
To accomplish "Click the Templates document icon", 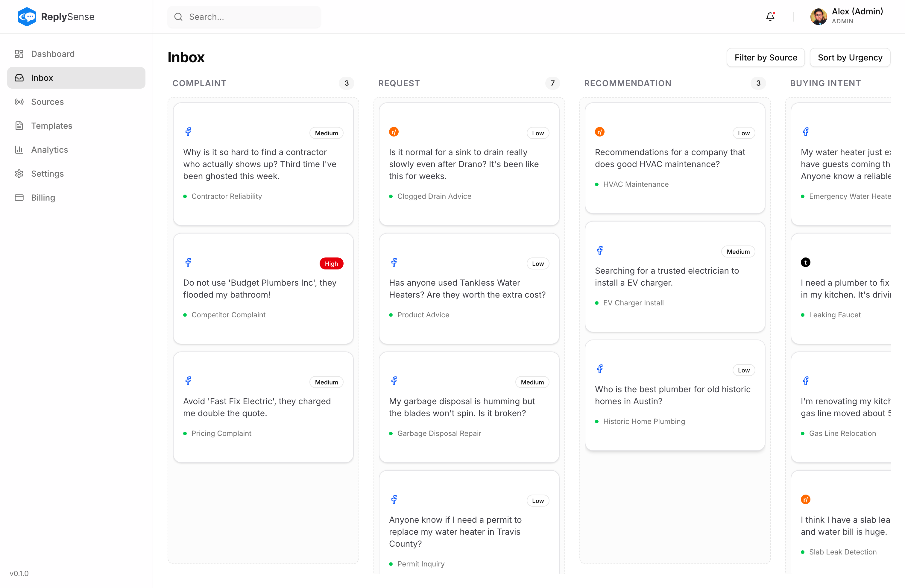I will [x=19, y=125].
